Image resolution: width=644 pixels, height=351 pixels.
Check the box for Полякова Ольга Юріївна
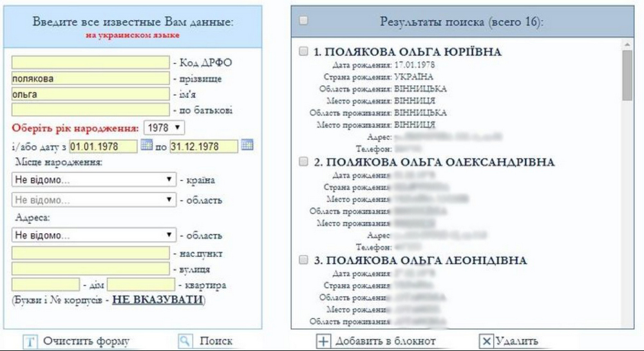[x=304, y=52]
